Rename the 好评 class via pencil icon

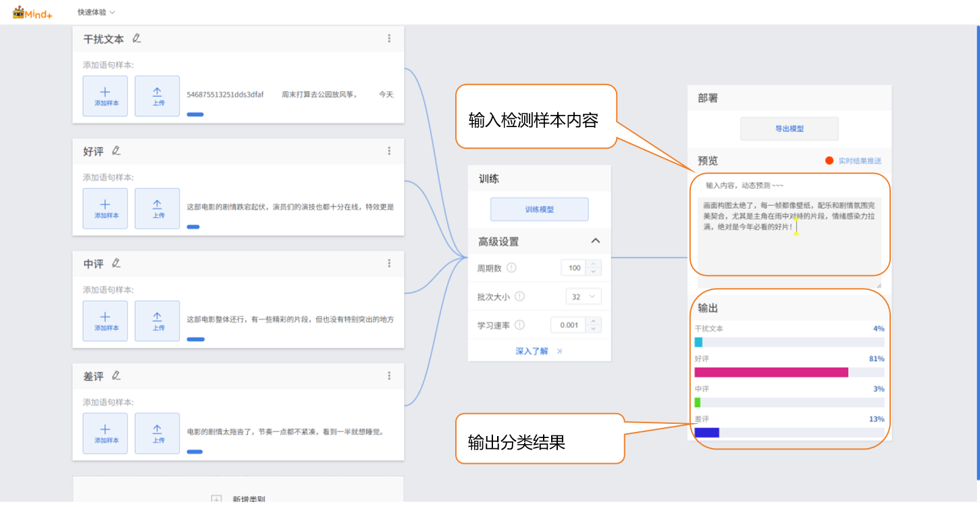click(x=116, y=151)
